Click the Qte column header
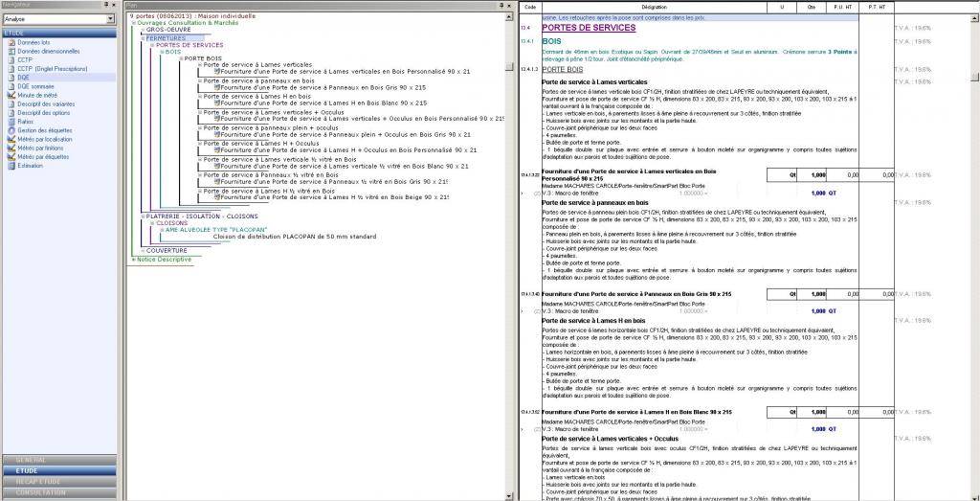 (x=812, y=7)
